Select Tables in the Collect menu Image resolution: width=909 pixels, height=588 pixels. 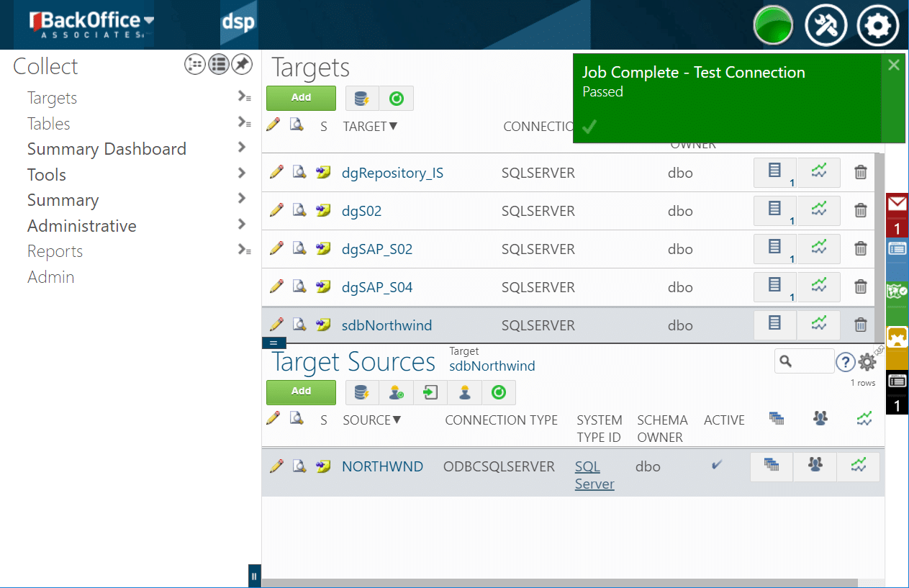[49, 124]
